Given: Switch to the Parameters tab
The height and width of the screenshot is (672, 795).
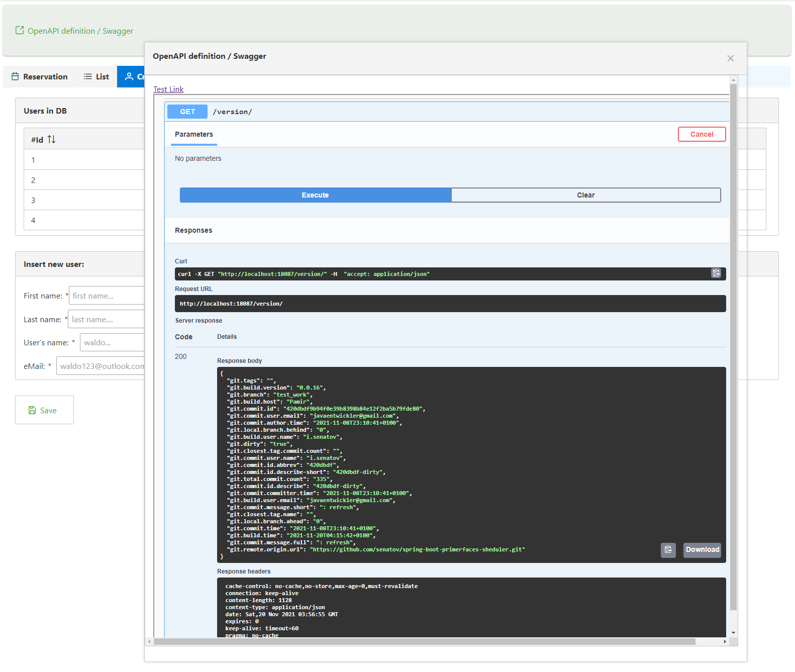Looking at the screenshot, I should click(194, 135).
